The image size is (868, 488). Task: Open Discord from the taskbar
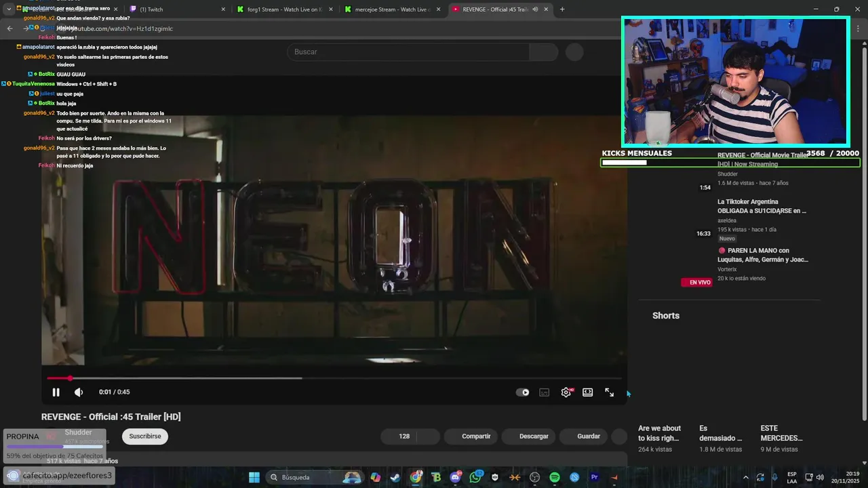455,477
